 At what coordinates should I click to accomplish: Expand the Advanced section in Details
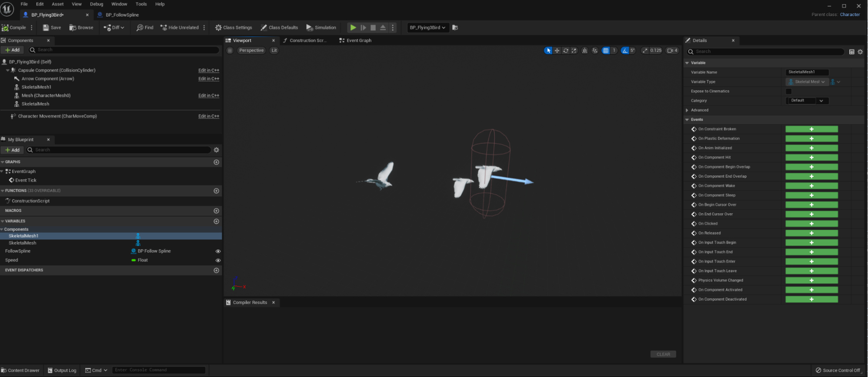(687, 110)
